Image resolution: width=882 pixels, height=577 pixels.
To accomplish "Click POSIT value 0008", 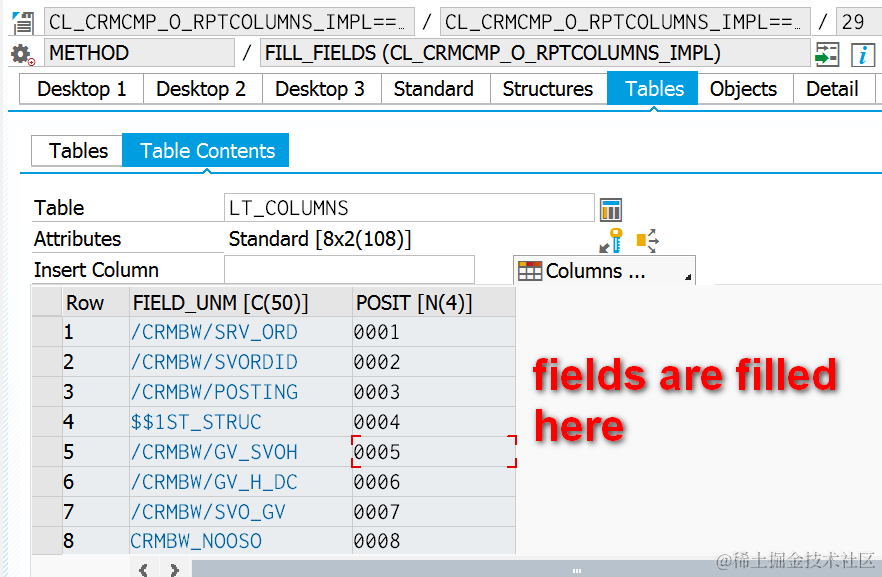I will (434, 540).
